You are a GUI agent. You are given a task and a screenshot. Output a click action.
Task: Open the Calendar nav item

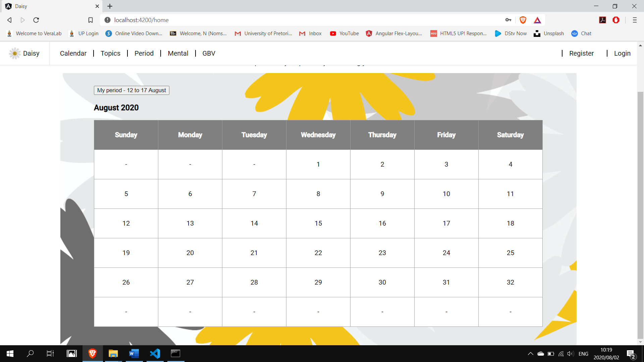click(x=73, y=53)
